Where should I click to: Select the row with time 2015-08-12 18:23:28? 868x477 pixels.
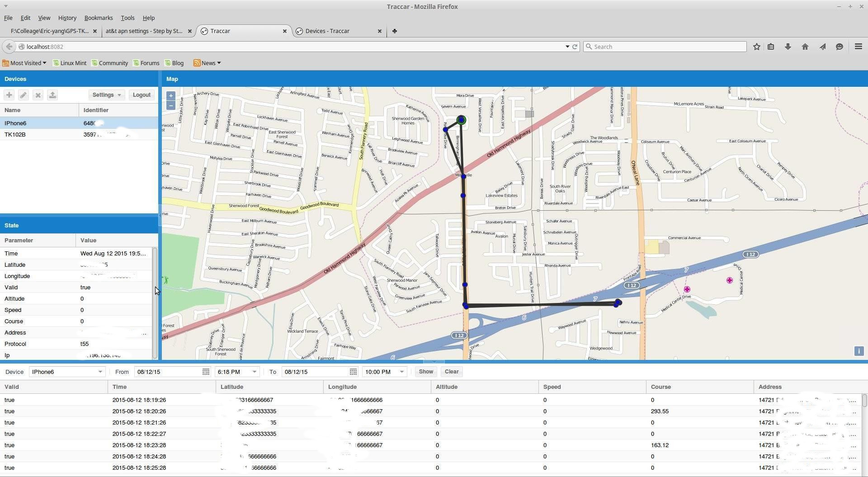(x=431, y=445)
